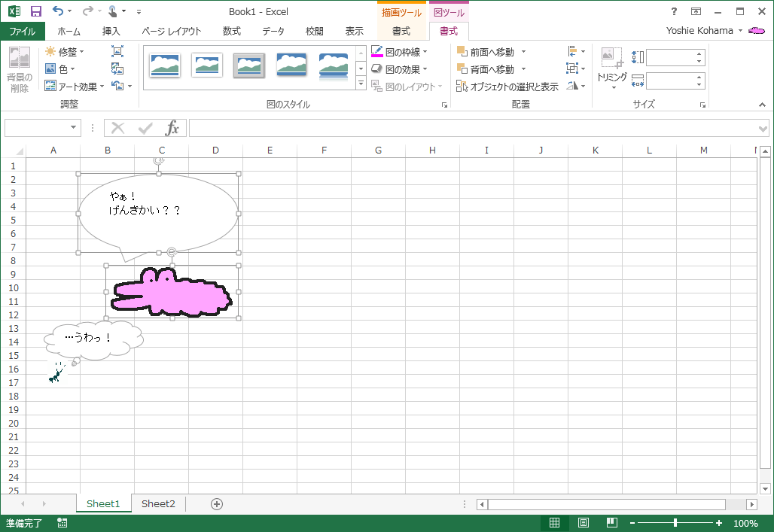The width and height of the screenshot is (774, 532).
Task: Open 修整 corrections menu
Action: pos(65,52)
